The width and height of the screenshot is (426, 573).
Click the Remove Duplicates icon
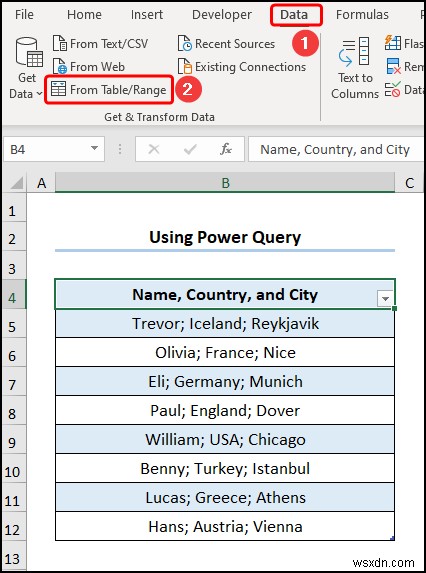pos(393,67)
